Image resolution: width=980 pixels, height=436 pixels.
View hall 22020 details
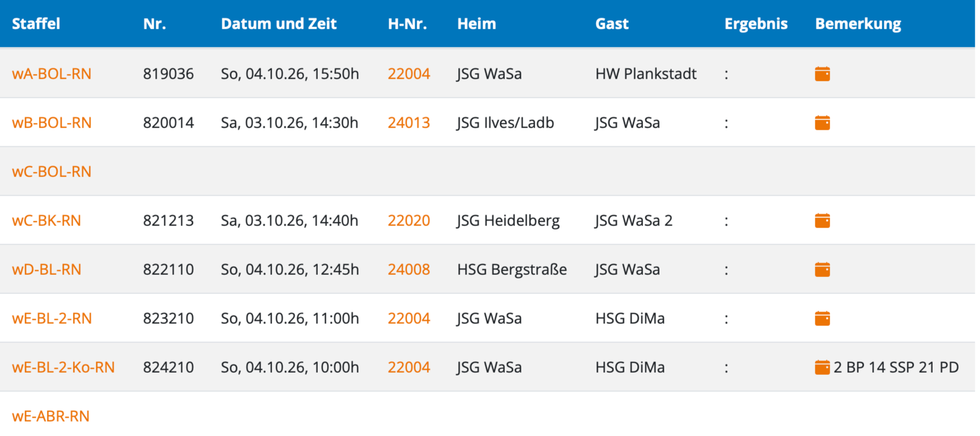pos(409,221)
